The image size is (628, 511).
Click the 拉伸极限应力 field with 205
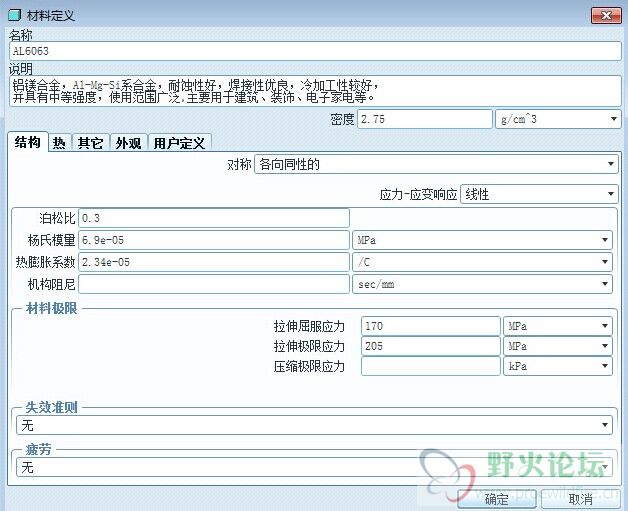[431, 346]
